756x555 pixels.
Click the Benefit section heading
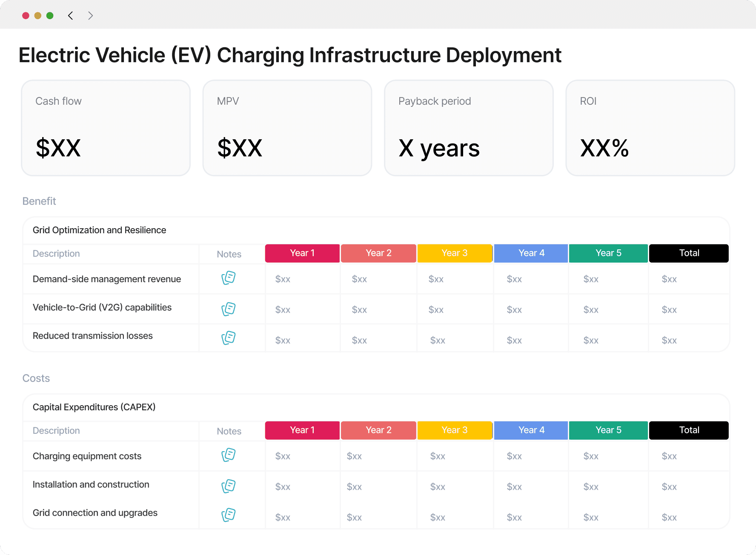point(39,201)
